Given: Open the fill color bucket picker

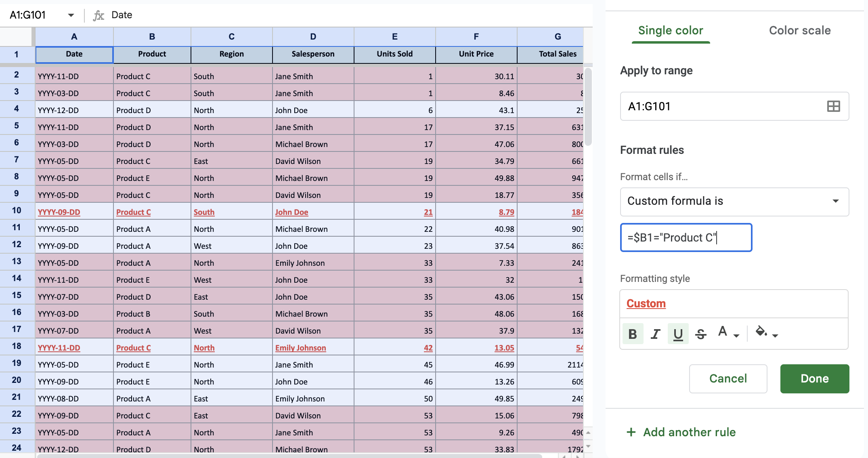Looking at the screenshot, I should coord(761,332).
